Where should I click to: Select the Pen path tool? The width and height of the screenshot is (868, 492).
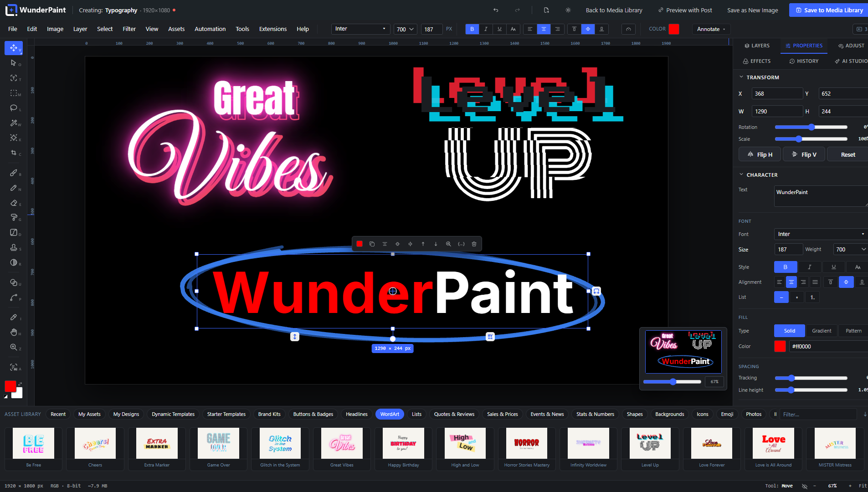pyautogui.click(x=14, y=298)
